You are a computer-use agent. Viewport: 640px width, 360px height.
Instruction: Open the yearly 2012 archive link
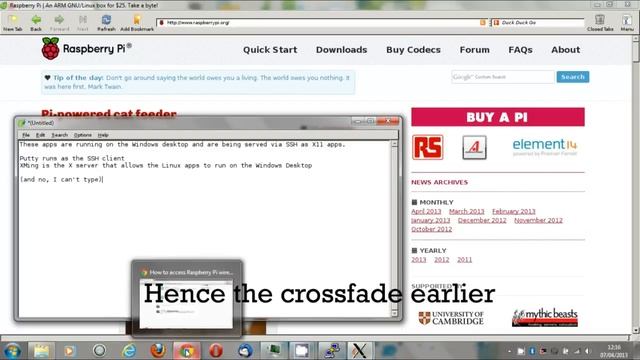[442, 260]
